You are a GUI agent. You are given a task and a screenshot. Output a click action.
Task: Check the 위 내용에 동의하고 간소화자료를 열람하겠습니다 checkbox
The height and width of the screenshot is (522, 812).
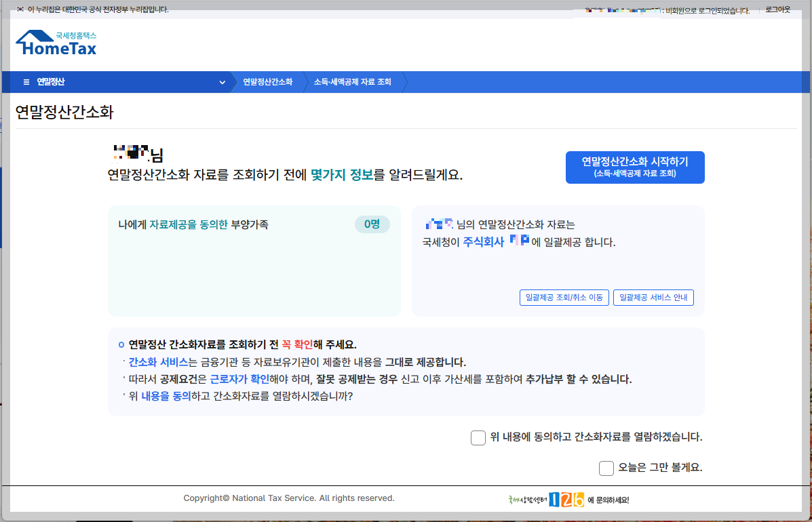[478, 438]
